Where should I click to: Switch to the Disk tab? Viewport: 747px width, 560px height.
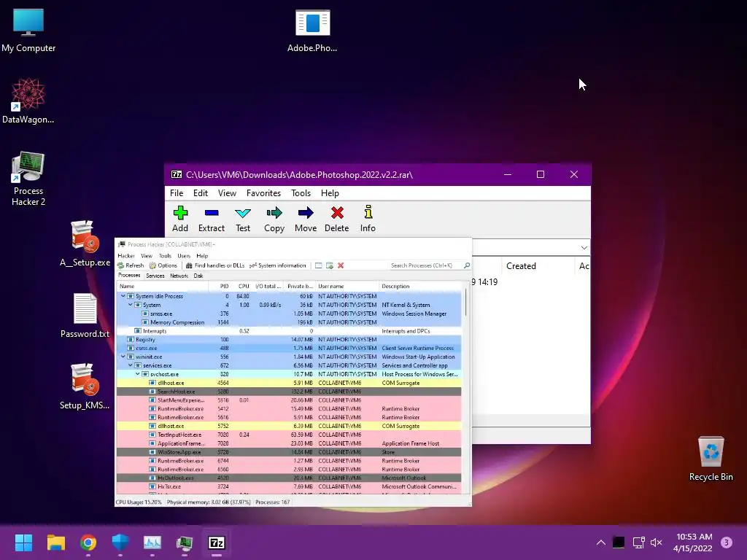[x=198, y=276]
